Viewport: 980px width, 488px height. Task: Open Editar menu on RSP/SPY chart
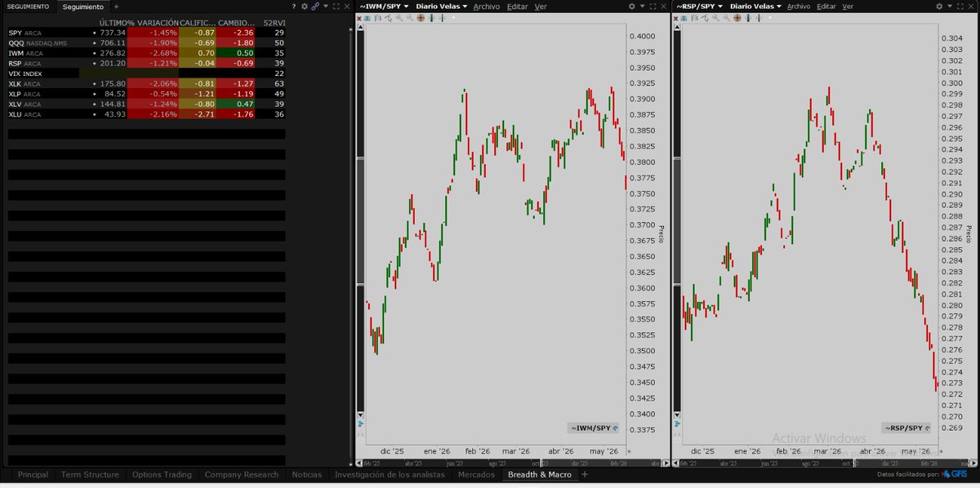click(x=827, y=6)
